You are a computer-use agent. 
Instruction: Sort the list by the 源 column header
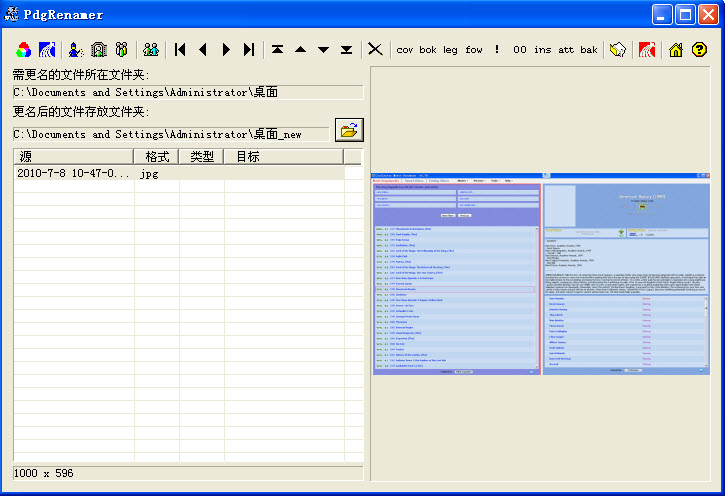pos(73,157)
